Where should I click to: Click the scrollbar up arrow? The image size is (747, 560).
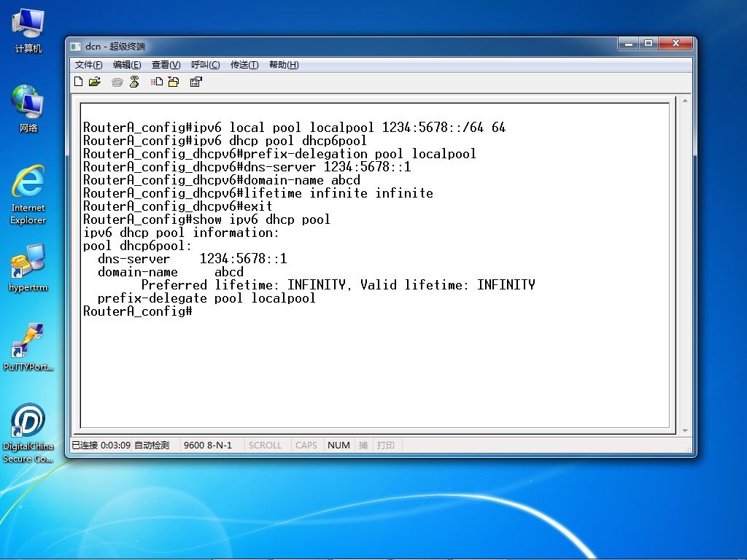(684, 101)
